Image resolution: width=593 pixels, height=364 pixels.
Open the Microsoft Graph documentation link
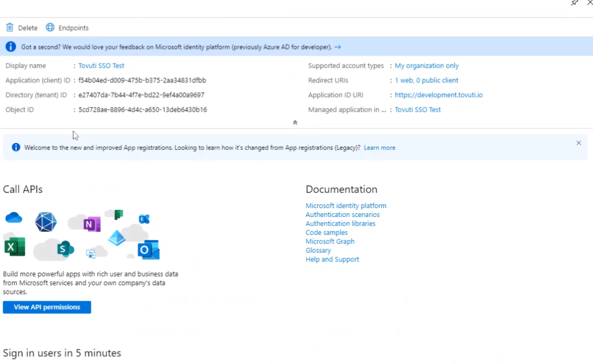click(x=330, y=241)
